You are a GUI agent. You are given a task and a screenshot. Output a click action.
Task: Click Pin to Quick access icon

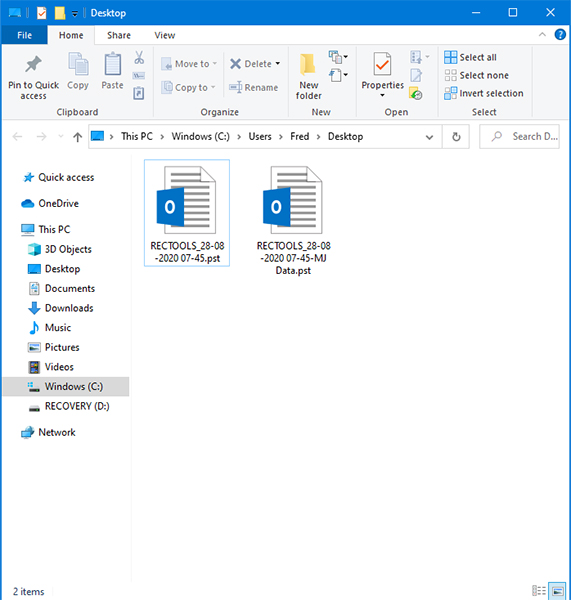[33, 64]
